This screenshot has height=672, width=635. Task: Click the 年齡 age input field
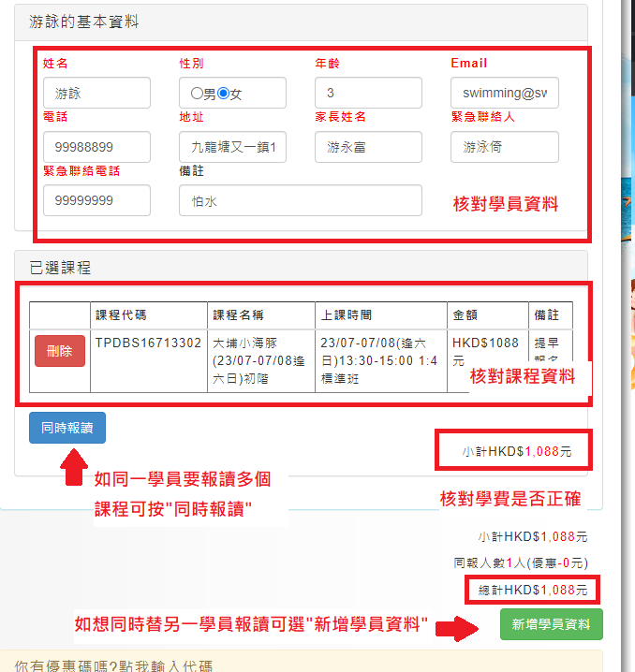tap(368, 94)
